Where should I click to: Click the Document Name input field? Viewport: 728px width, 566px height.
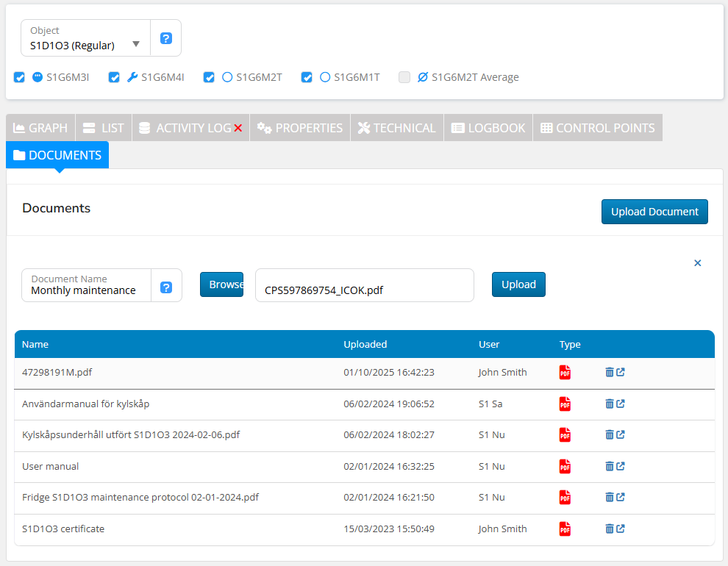pyautogui.click(x=87, y=290)
